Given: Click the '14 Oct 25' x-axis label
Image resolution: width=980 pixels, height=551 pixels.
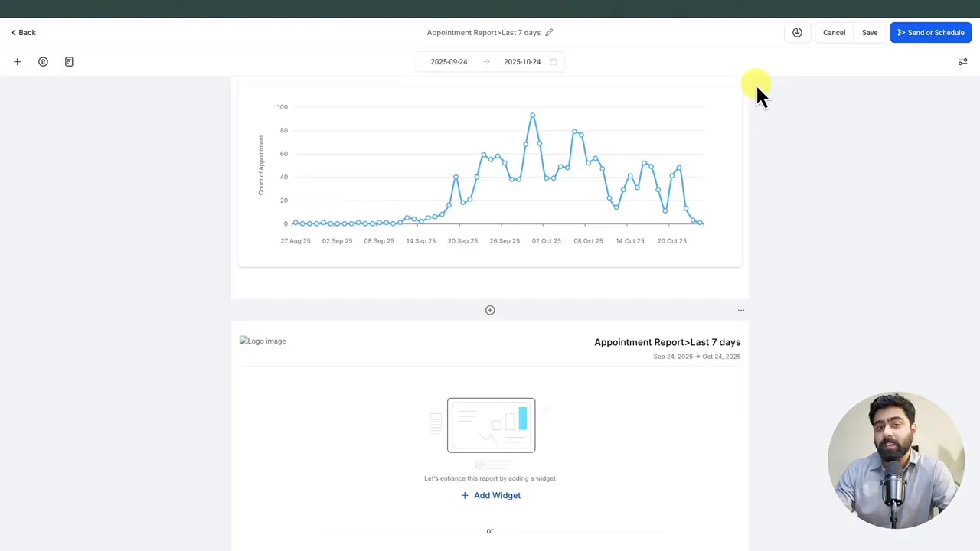Looking at the screenshot, I should [630, 241].
